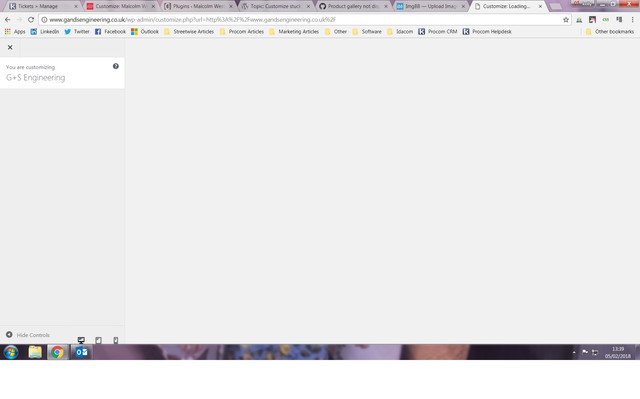
Task: Open Action Center flag icon in tray
Action: [585, 352]
